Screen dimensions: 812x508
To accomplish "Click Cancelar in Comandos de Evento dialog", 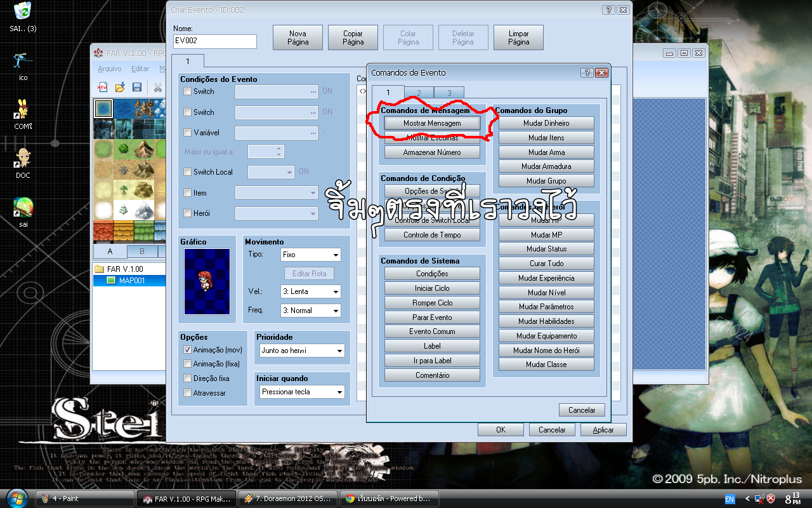I will click(582, 410).
